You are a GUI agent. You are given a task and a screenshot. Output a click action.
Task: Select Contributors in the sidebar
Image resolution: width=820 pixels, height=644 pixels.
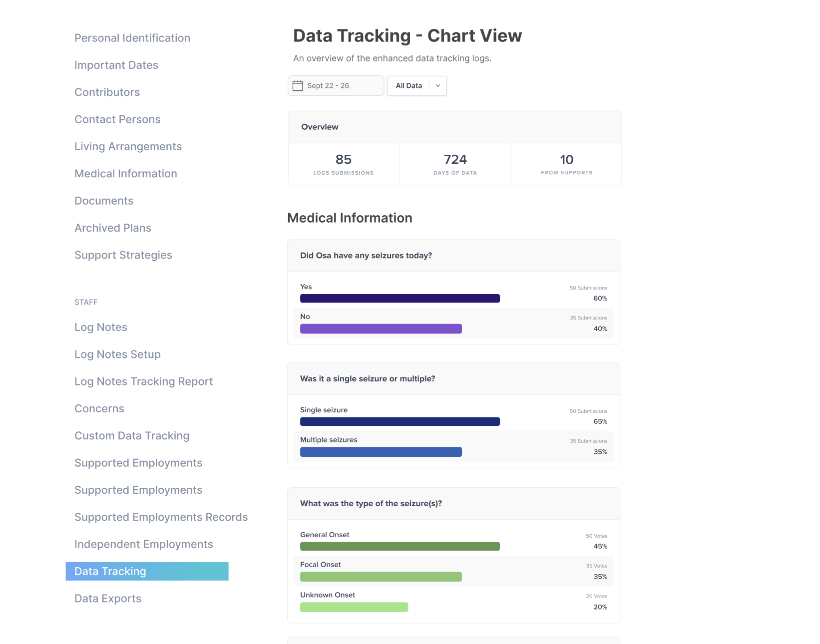107,92
